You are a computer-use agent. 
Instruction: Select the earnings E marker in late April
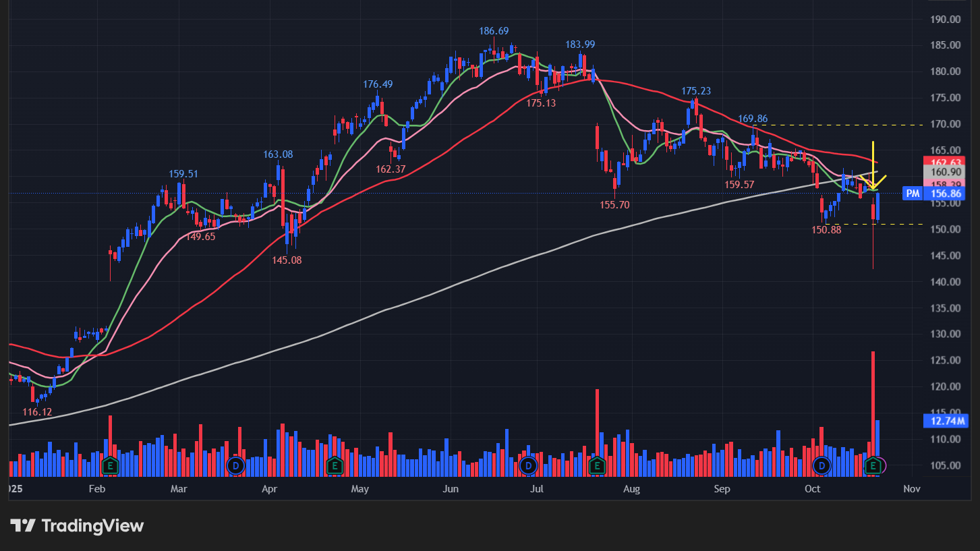point(334,465)
